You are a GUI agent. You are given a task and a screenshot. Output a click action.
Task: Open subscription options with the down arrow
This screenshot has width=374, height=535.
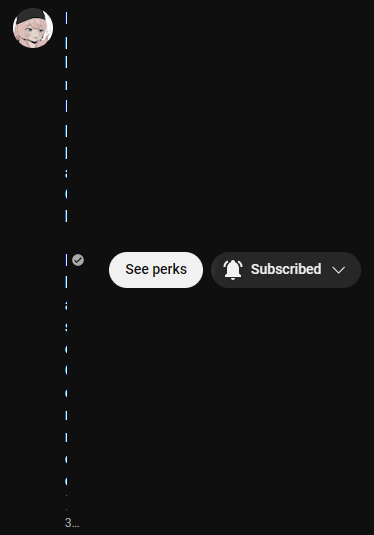click(x=339, y=270)
